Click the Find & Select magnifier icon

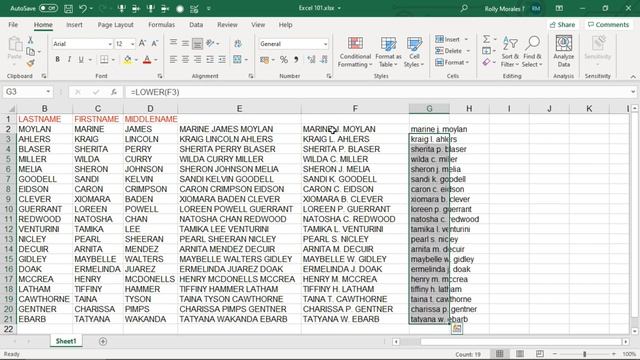pos(532,52)
